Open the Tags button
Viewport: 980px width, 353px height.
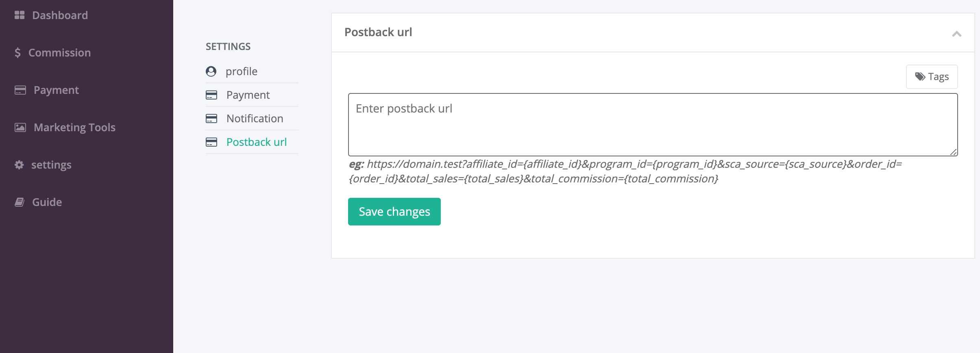932,77
